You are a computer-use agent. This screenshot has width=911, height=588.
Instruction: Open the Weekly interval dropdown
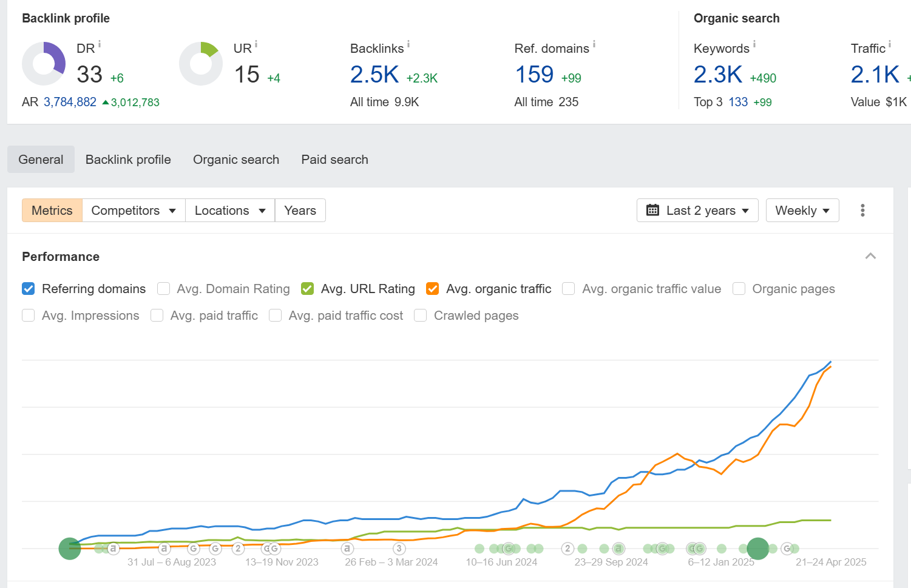click(802, 211)
